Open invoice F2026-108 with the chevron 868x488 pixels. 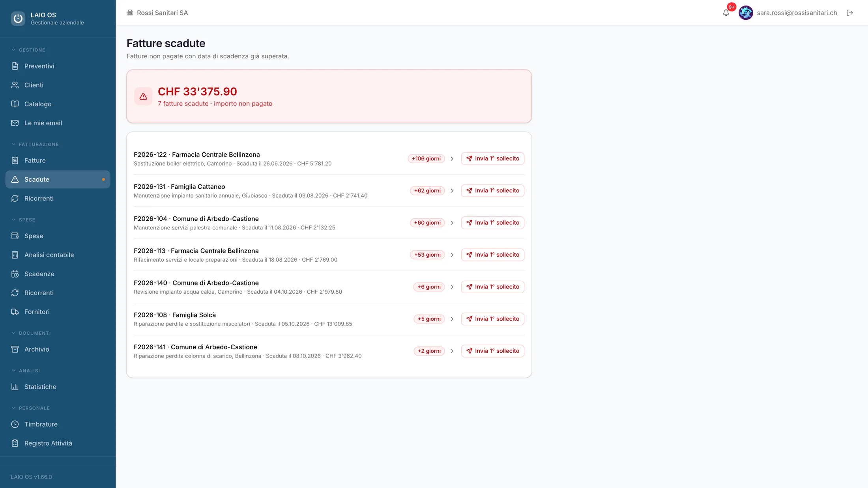pos(452,319)
